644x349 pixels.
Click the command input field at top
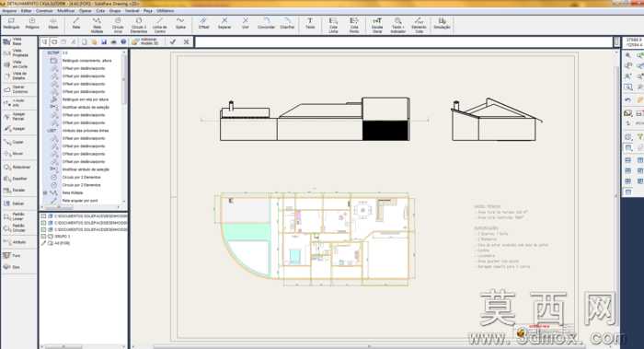point(404,41)
